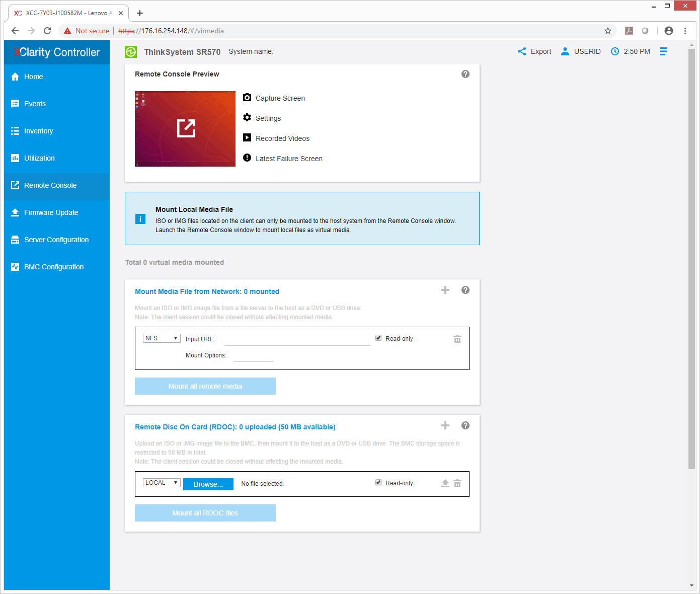Image resolution: width=700 pixels, height=594 pixels.
Task: Click the Mount Options field
Action: pyautogui.click(x=253, y=355)
